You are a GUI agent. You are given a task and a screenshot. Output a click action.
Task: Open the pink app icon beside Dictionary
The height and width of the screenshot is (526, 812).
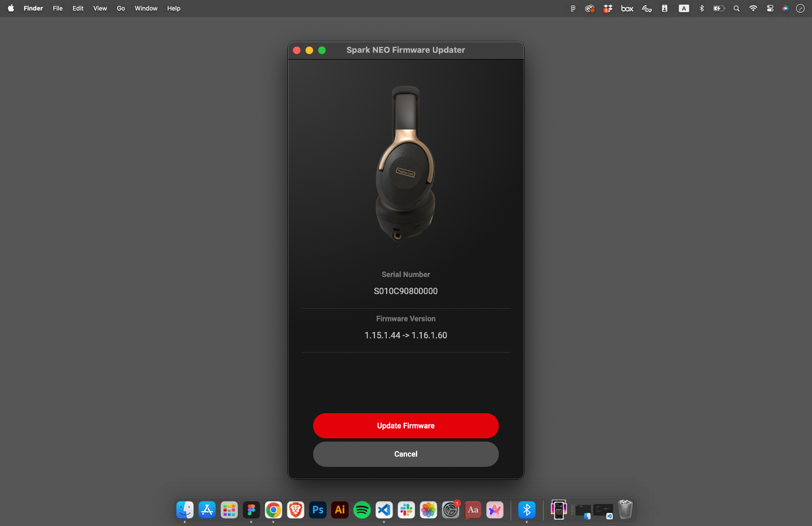pyautogui.click(x=495, y=510)
